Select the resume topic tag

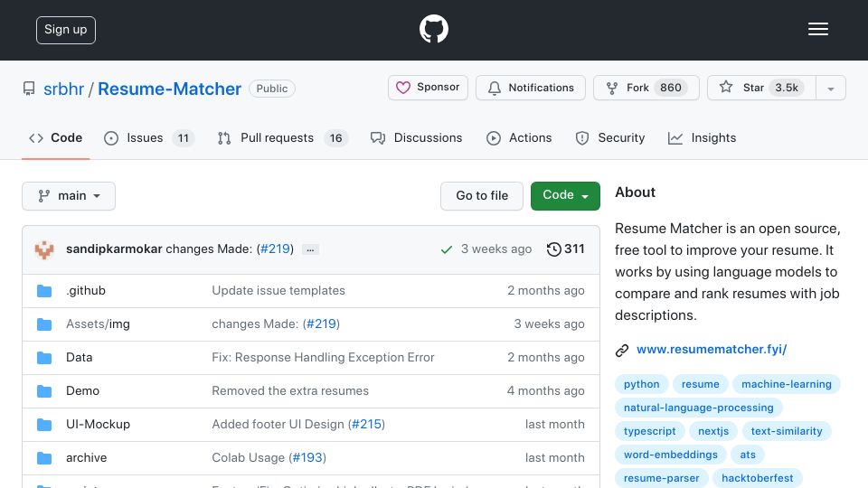[700, 384]
